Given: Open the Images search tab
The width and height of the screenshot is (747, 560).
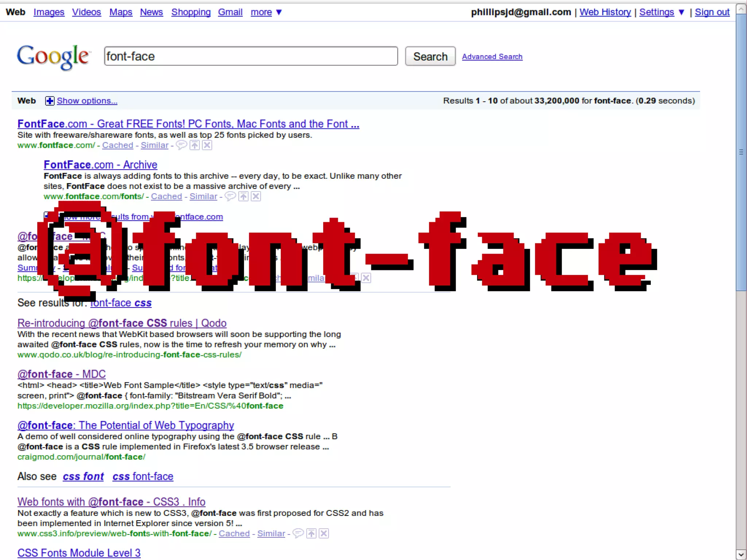Looking at the screenshot, I should click(x=49, y=12).
